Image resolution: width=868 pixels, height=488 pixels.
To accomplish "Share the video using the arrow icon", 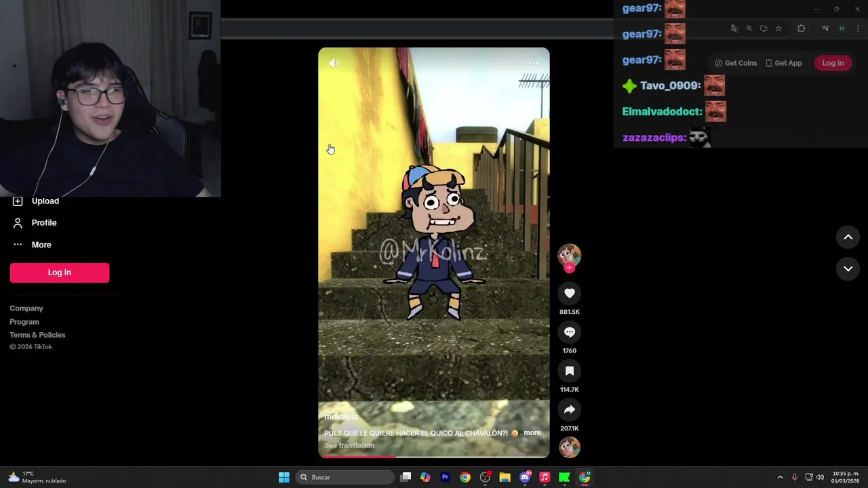I will [x=570, y=409].
